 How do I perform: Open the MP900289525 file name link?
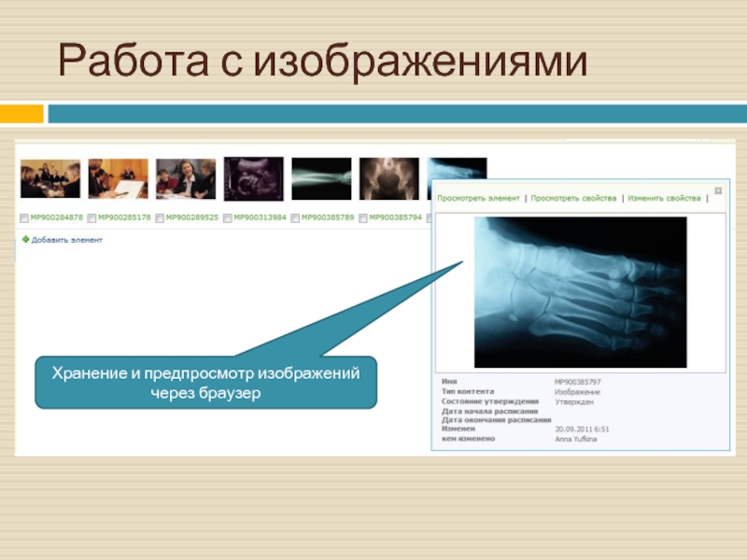192,217
